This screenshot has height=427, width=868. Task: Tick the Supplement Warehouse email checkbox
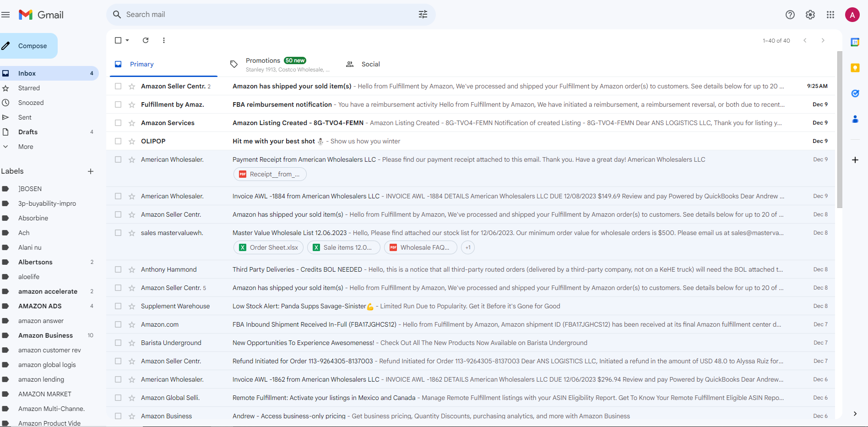point(118,306)
